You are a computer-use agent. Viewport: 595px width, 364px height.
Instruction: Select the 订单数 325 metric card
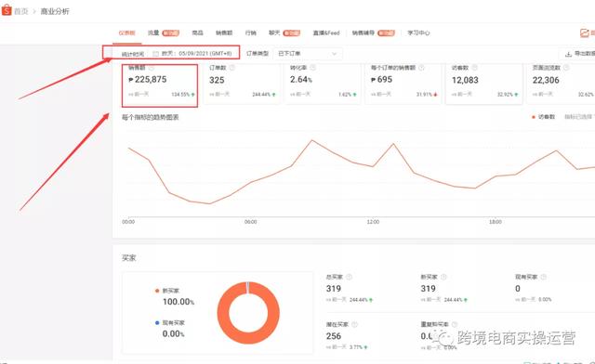(242, 84)
